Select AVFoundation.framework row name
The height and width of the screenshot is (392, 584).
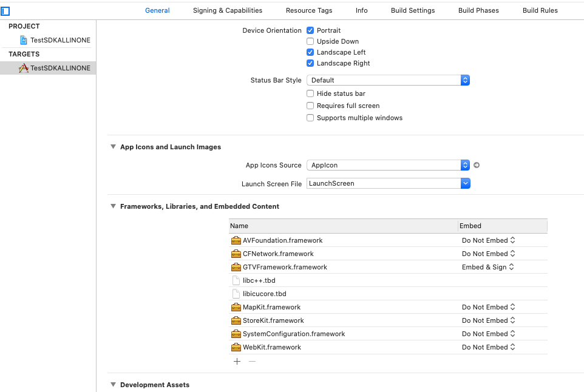[283, 240]
